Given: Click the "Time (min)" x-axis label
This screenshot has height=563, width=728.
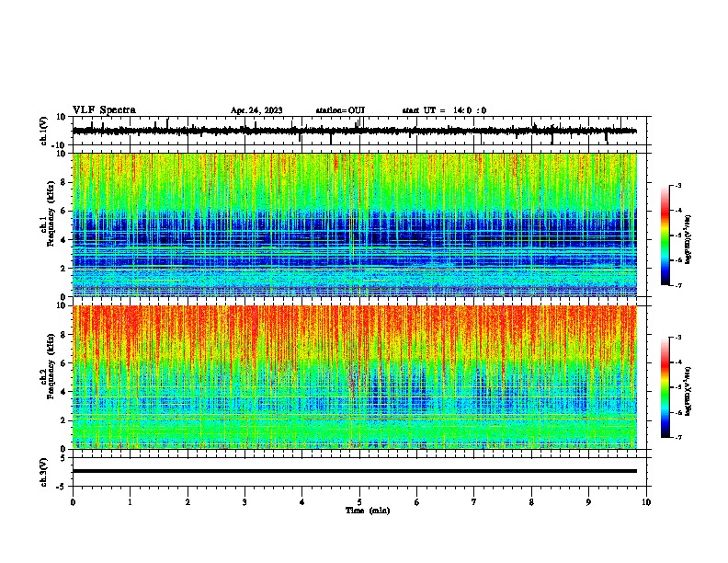Looking at the screenshot, I should 368,511.
